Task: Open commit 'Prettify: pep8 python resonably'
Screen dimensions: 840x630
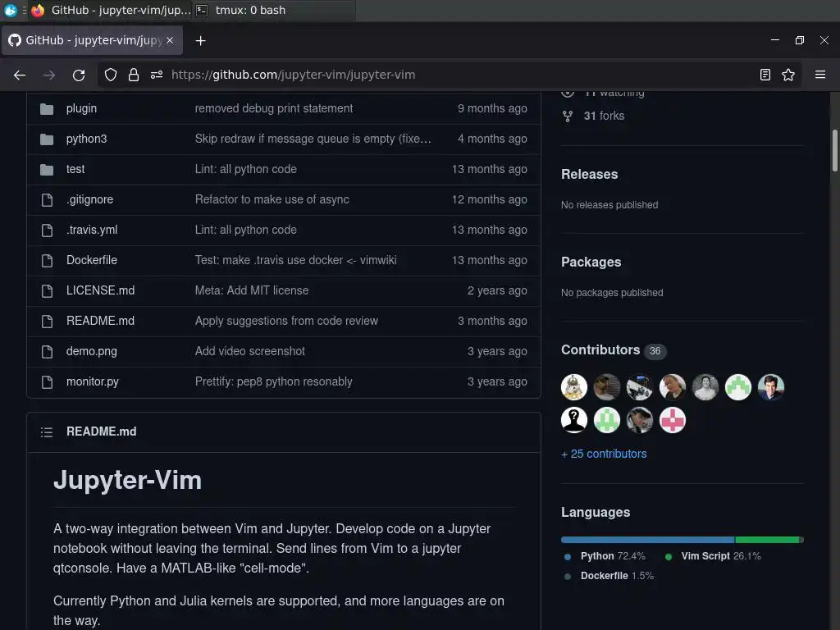Action: pyautogui.click(x=274, y=381)
